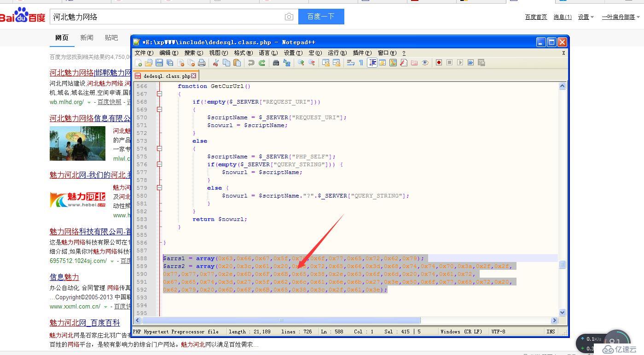The height and width of the screenshot is (355, 644).
Task: Open the Document Map panel icon
Action: (x=393, y=63)
